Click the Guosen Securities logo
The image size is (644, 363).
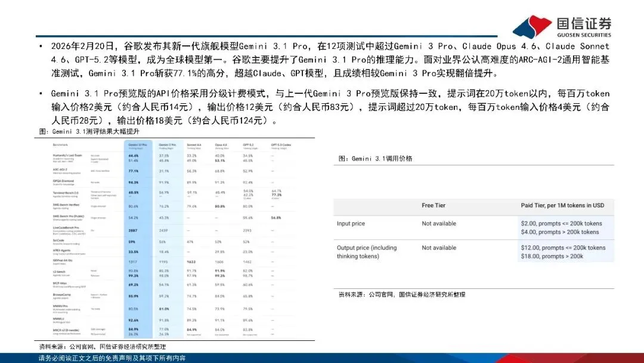(x=562, y=27)
